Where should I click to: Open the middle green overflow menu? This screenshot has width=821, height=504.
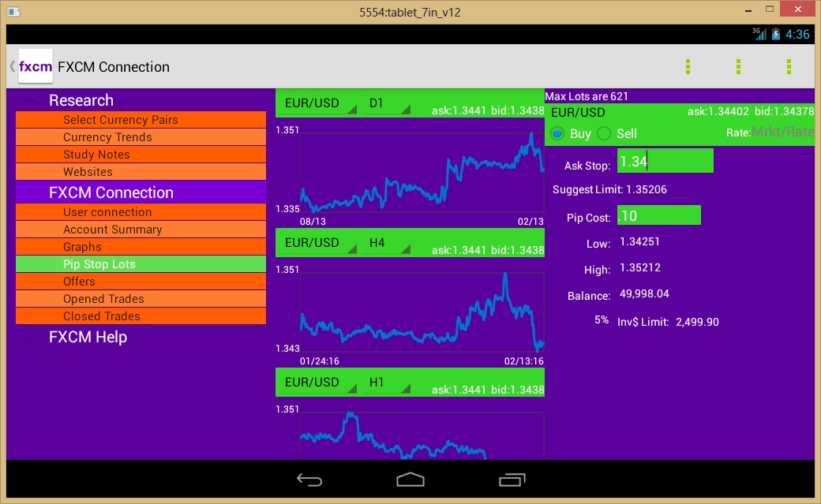[x=738, y=66]
